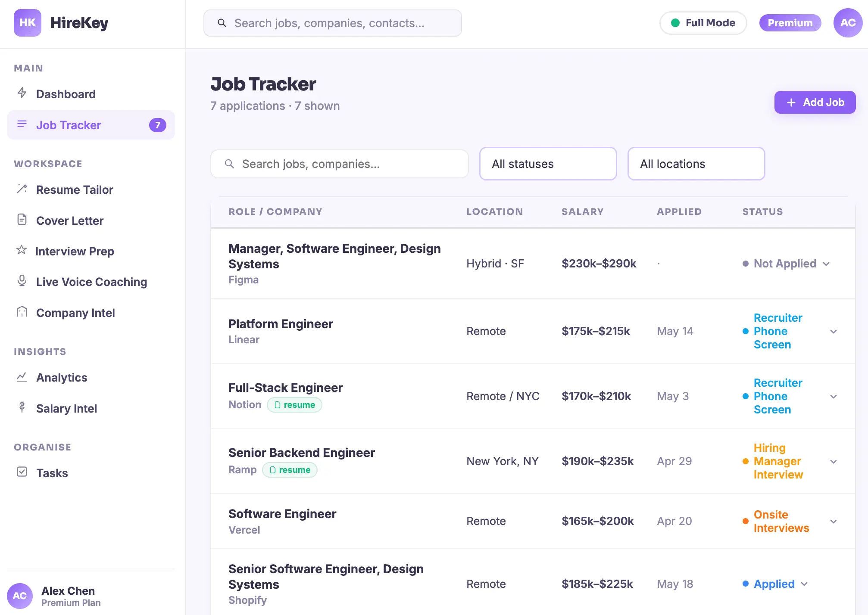Open Tasks in the sidebar

coord(91,473)
